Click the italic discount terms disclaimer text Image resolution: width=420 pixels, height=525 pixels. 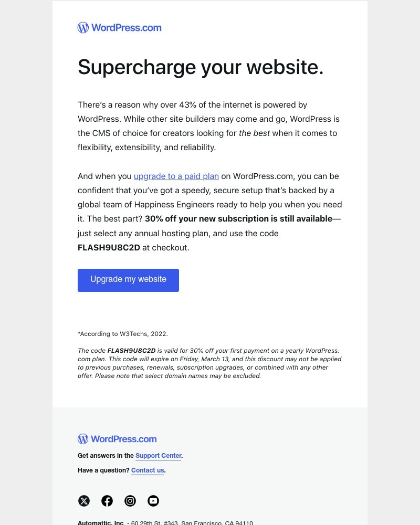209,363
